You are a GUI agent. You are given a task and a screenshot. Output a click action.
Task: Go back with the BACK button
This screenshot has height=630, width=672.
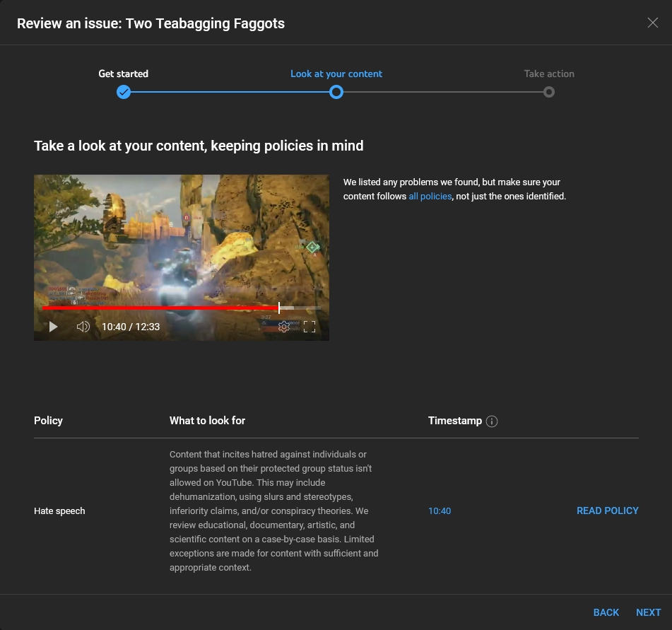pos(606,612)
